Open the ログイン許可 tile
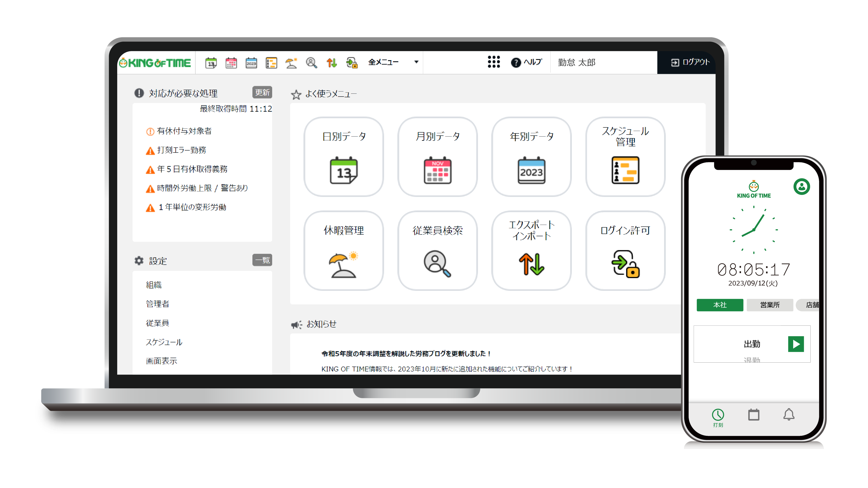Screen dimensions: 868x488 pos(625,251)
